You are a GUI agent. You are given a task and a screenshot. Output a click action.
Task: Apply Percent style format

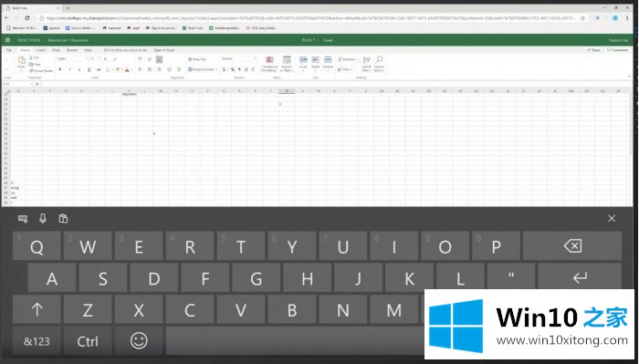233,69
